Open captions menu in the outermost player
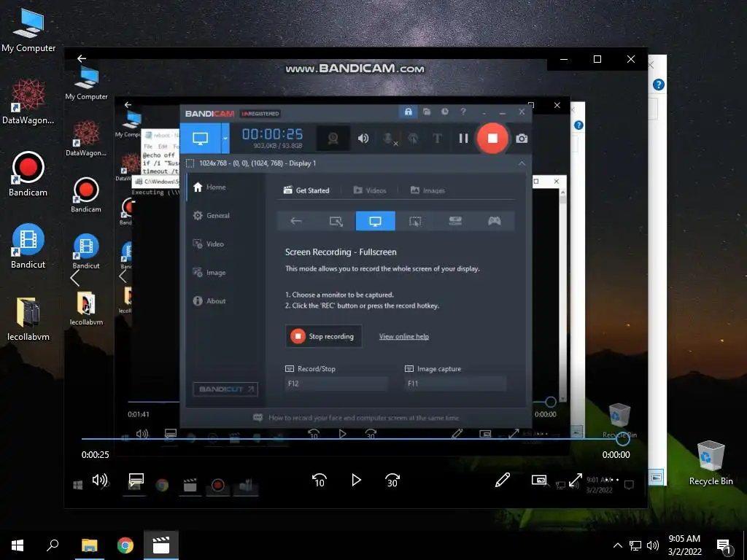This screenshot has height=560, width=747. [x=136, y=480]
